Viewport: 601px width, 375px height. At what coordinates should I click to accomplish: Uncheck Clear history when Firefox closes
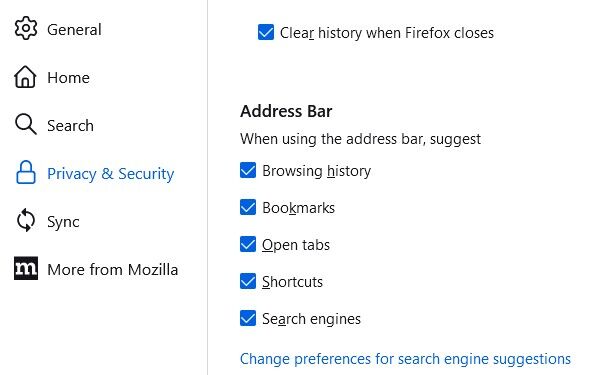266,32
